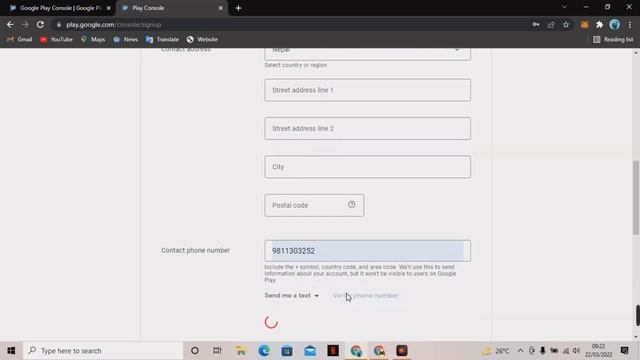The width and height of the screenshot is (640, 360).
Task: Bookmark this page with star icon
Action: pyautogui.click(x=566, y=25)
